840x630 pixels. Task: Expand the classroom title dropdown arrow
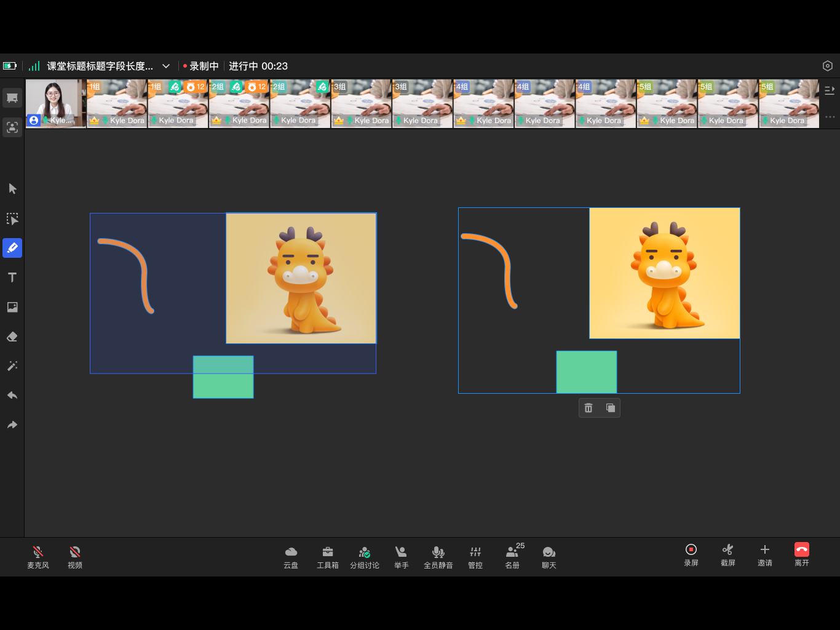click(166, 66)
